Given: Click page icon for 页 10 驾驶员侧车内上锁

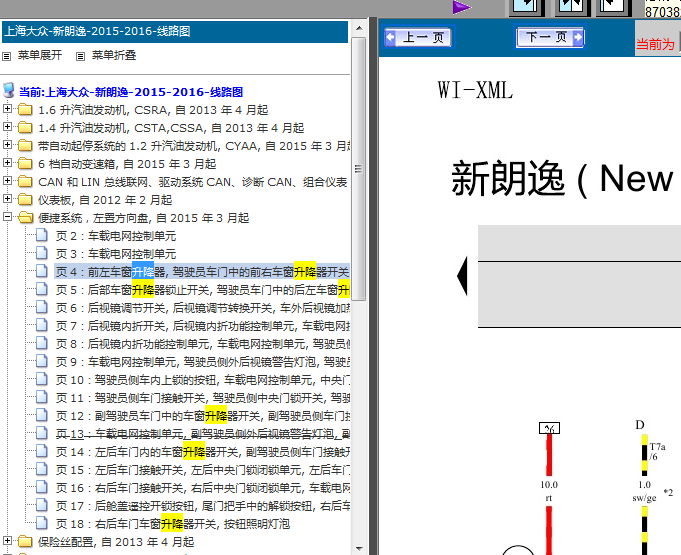Looking at the screenshot, I should [42, 380].
